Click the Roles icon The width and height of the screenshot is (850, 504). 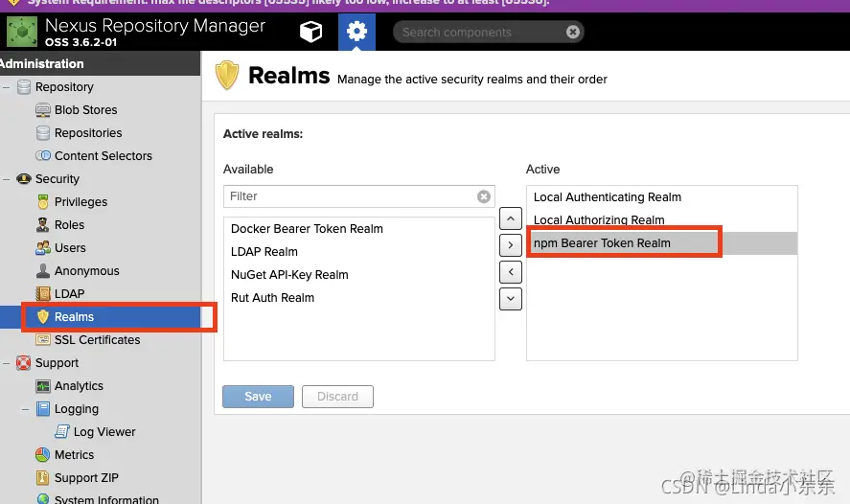tap(43, 225)
